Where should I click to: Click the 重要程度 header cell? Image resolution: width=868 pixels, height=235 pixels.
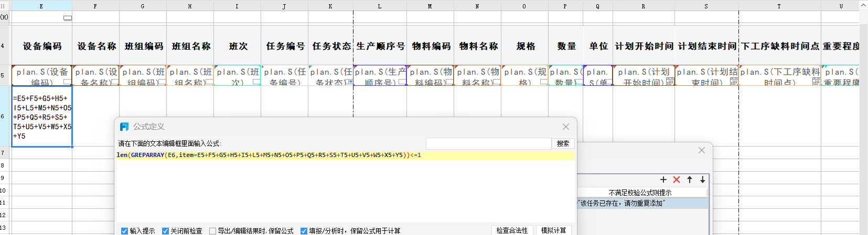pyautogui.click(x=840, y=46)
